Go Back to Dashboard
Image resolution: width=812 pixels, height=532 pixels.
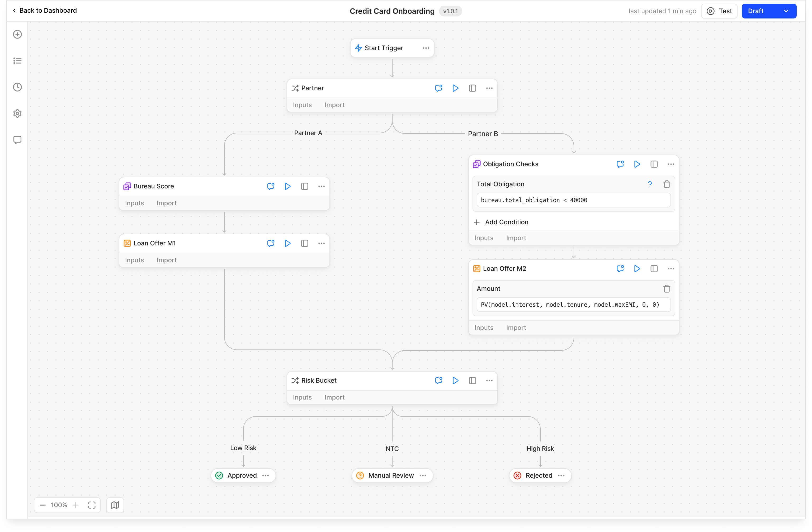click(45, 11)
